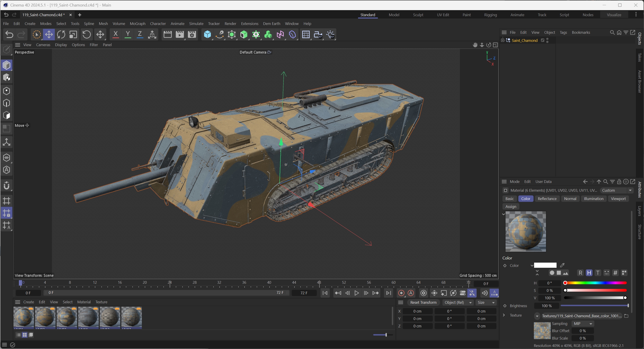Select the Move tool in toolbar
The image size is (644, 349).
click(49, 34)
